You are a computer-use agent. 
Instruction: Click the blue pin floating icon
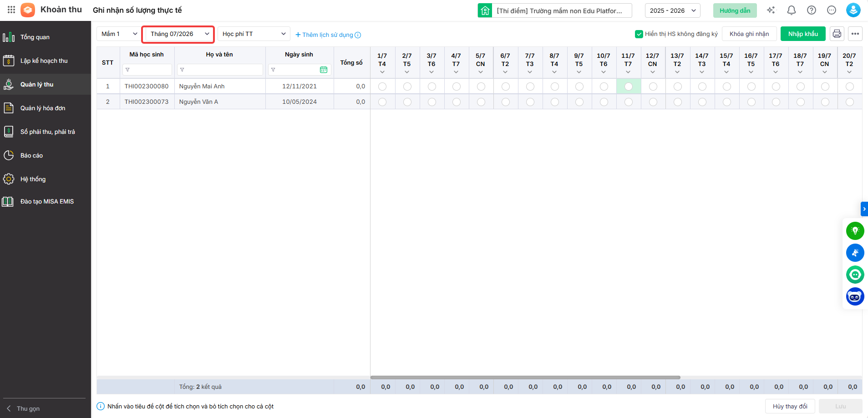click(855, 253)
